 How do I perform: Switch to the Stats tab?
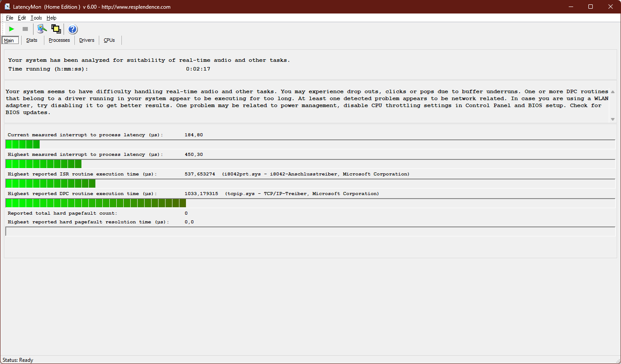(32, 40)
